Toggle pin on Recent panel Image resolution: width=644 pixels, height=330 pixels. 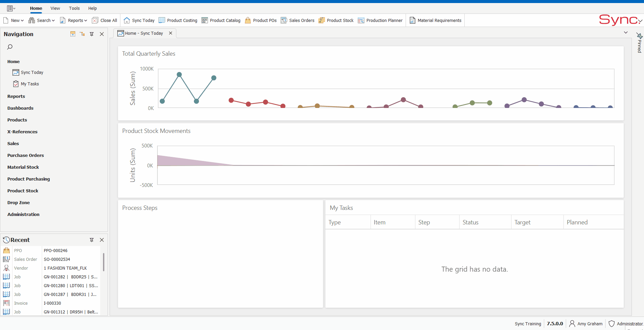pyautogui.click(x=92, y=240)
